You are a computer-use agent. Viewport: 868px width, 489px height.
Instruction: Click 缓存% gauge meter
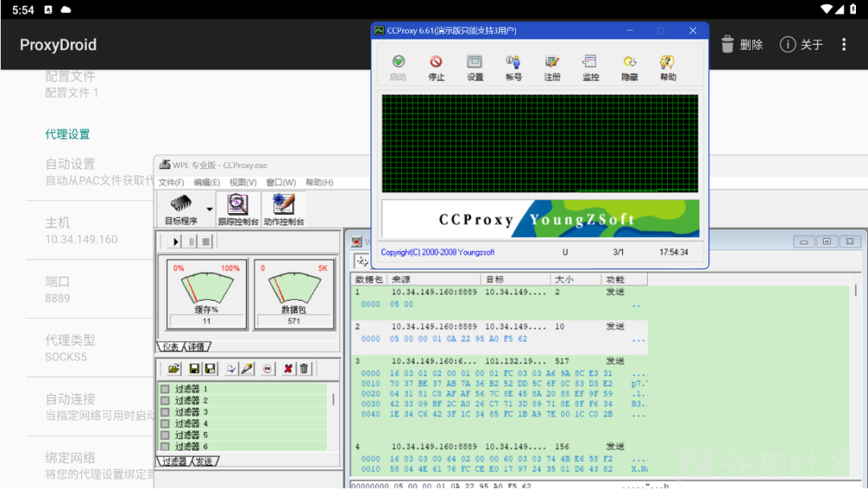(x=207, y=294)
